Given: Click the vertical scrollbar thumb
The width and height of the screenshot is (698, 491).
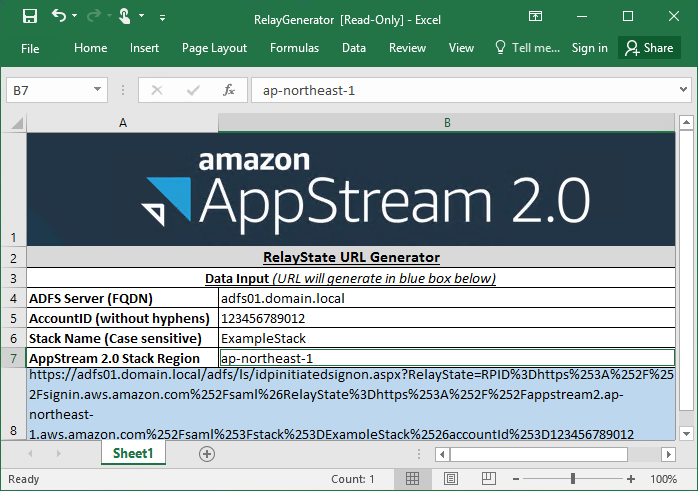Looking at the screenshot, I should pos(686,270).
